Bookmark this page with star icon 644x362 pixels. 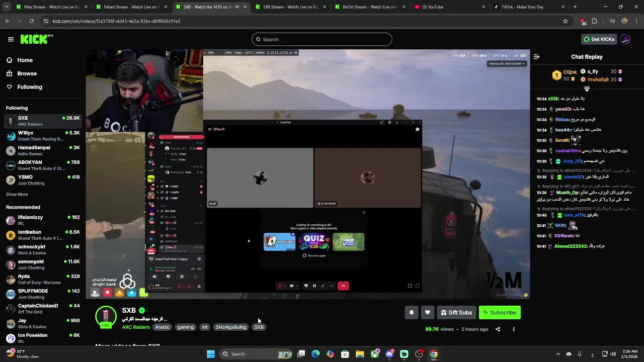(x=566, y=21)
